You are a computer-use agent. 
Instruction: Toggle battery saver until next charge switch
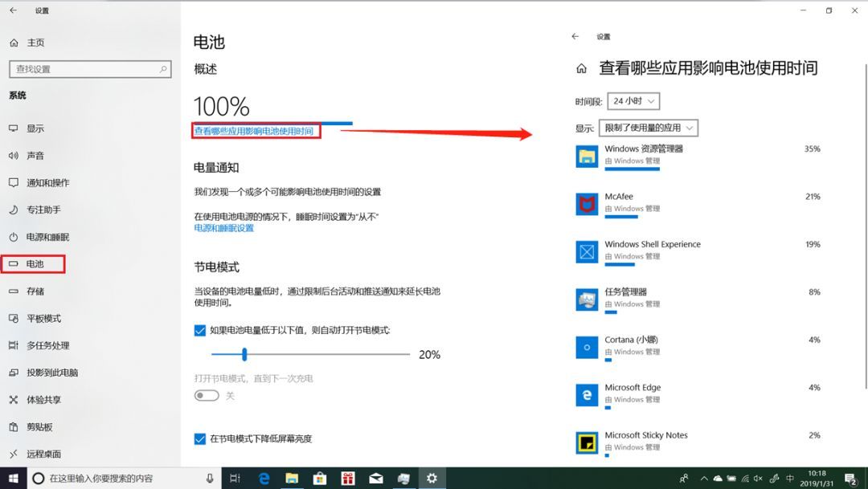(x=207, y=396)
